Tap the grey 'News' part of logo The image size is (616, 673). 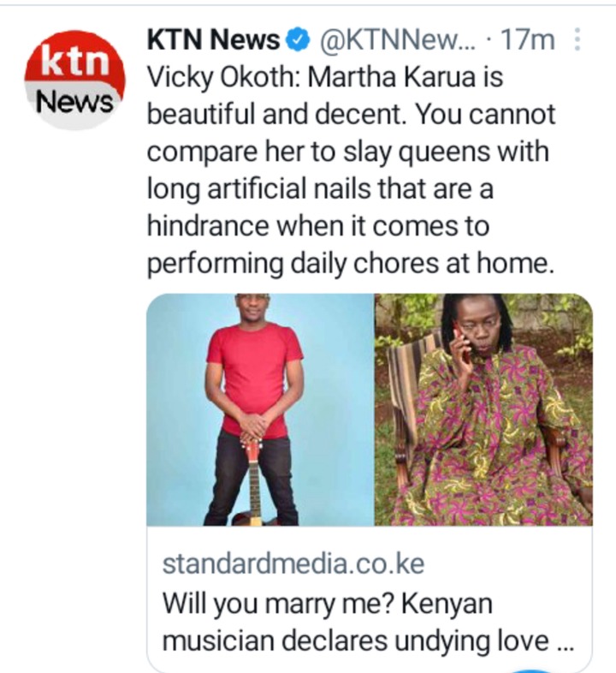coord(74,102)
